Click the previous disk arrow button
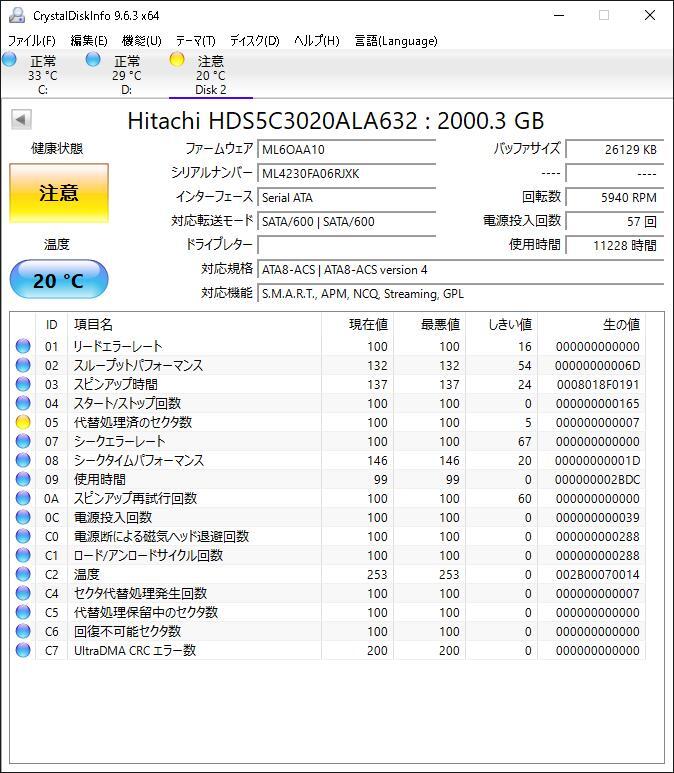 [x=21, y=120]
